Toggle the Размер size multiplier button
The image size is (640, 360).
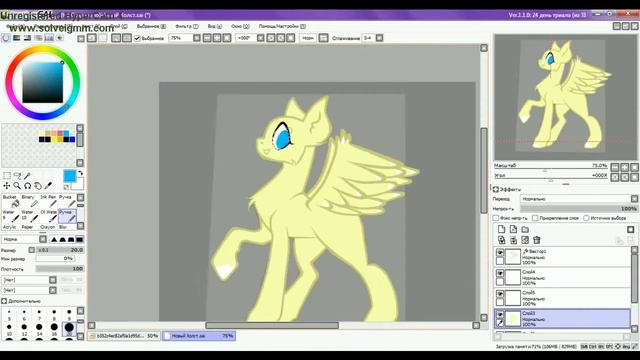(x=32, y=250)
